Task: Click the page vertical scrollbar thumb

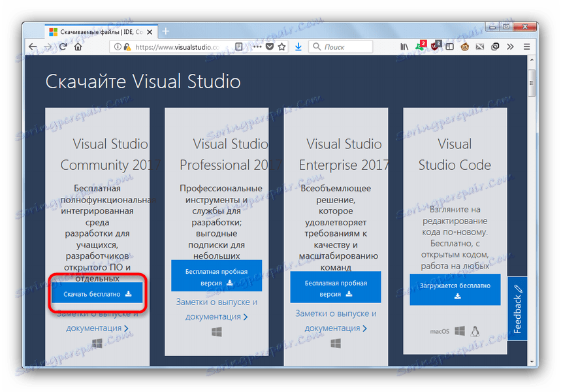Action: click(x=532, y=83)
